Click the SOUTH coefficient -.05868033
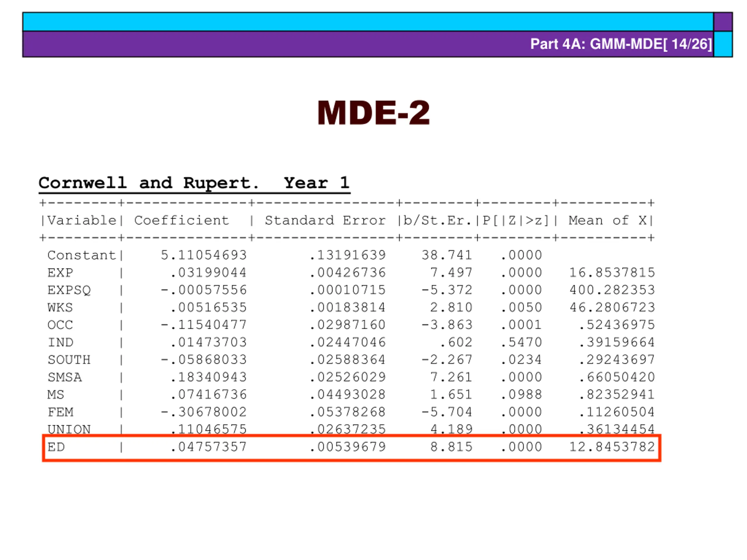The height and width of the screenshot is (560, 747). (204, 360)
